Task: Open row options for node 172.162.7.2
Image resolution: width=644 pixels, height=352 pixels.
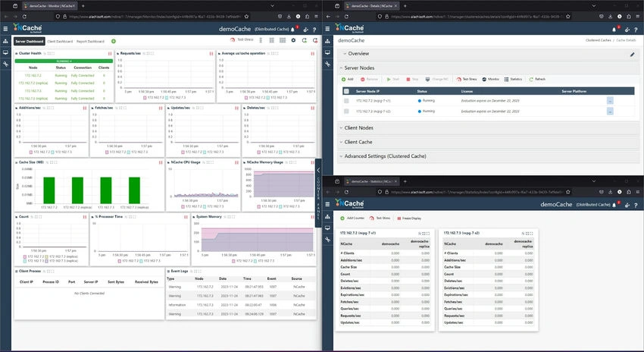Action: (610, 101)
